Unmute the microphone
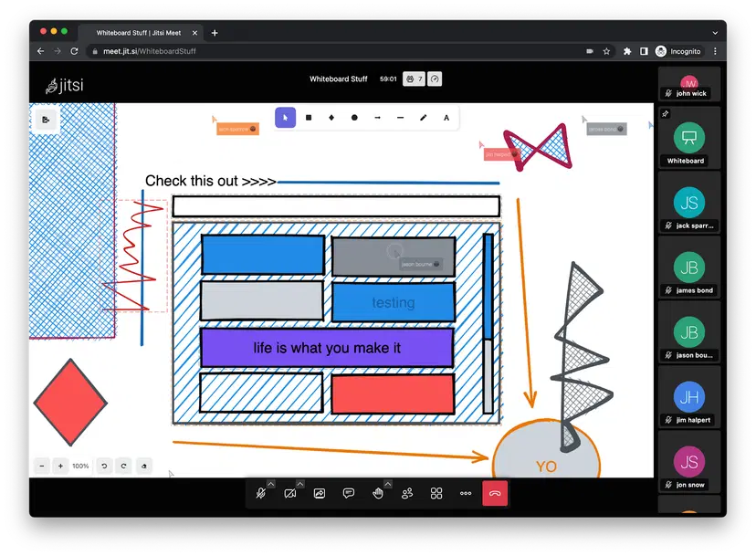The width and height of the screenshot is (756, 556). pyautogui.click(x=262, y=493)
